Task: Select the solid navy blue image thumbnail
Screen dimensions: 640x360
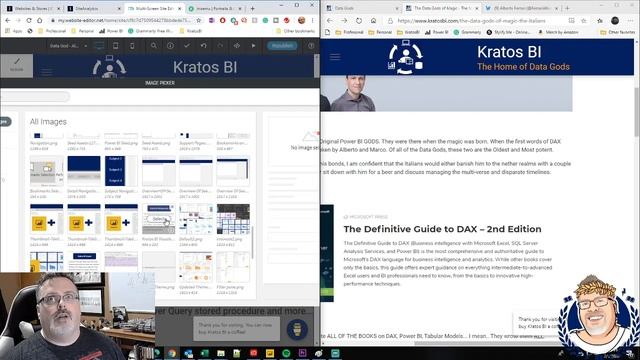Action: click(84, 171)
